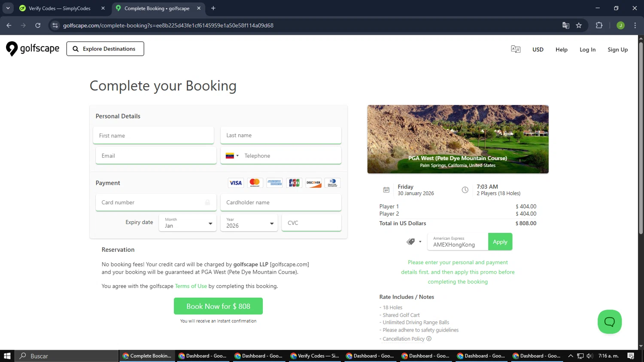Apply the promo code
The image size is (644, 362).
(x=500, y=242)
